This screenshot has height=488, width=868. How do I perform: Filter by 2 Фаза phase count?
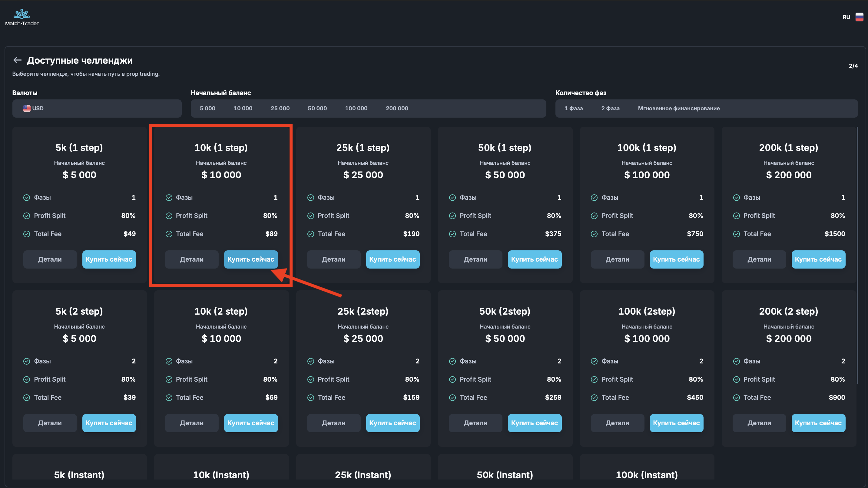[x=610, y=108]
